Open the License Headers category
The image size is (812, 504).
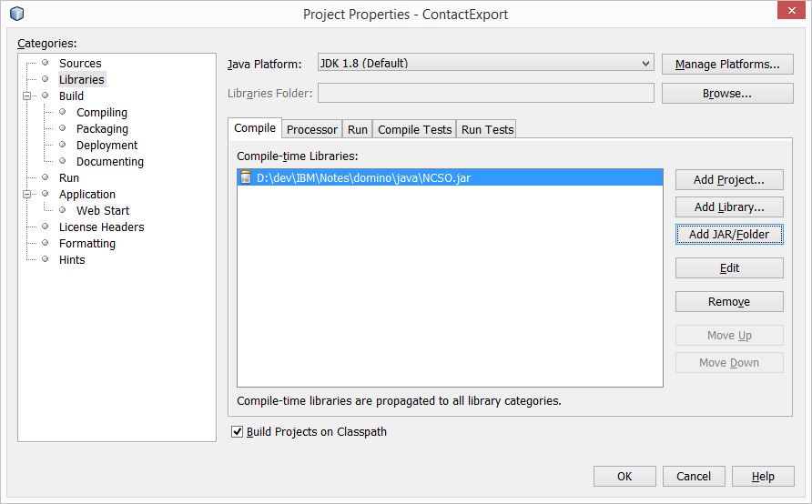click(101, 227)
